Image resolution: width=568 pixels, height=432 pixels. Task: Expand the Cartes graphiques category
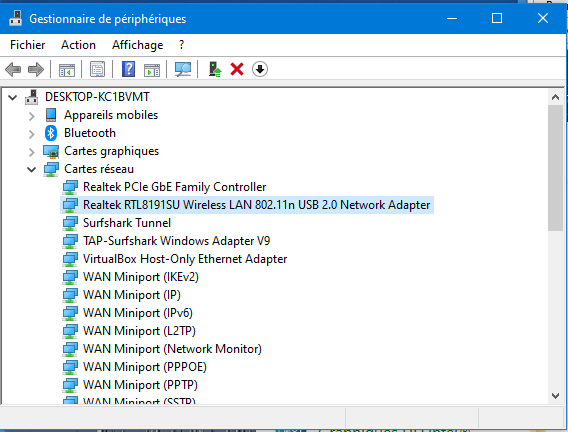pyautogui.click(x=32, y=152)
